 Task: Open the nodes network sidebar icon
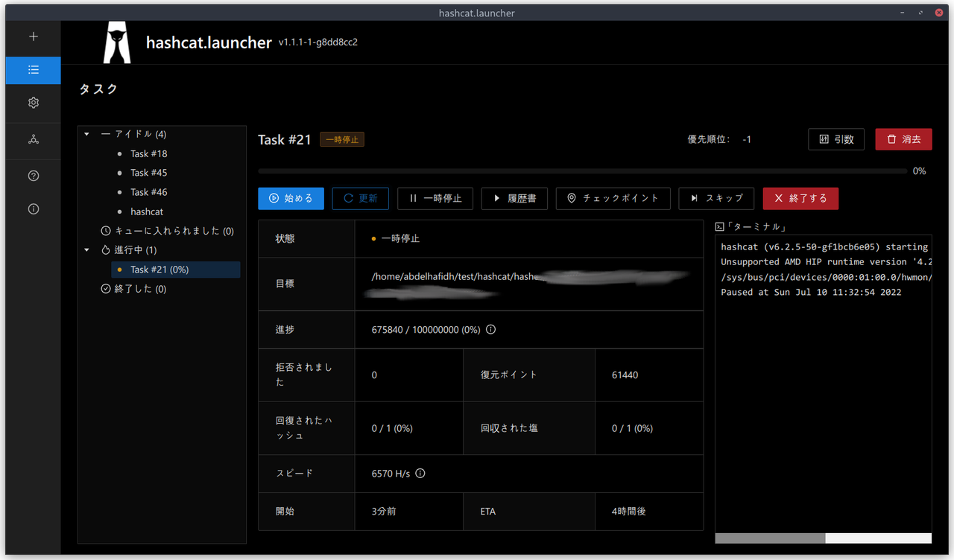tap(34, 139)
